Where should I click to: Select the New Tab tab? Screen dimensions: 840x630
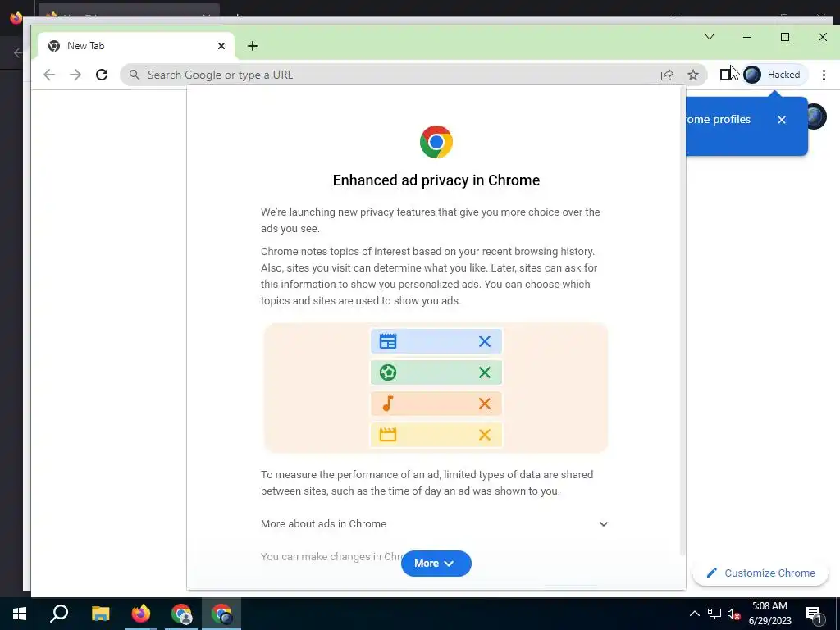click(136, 46)
